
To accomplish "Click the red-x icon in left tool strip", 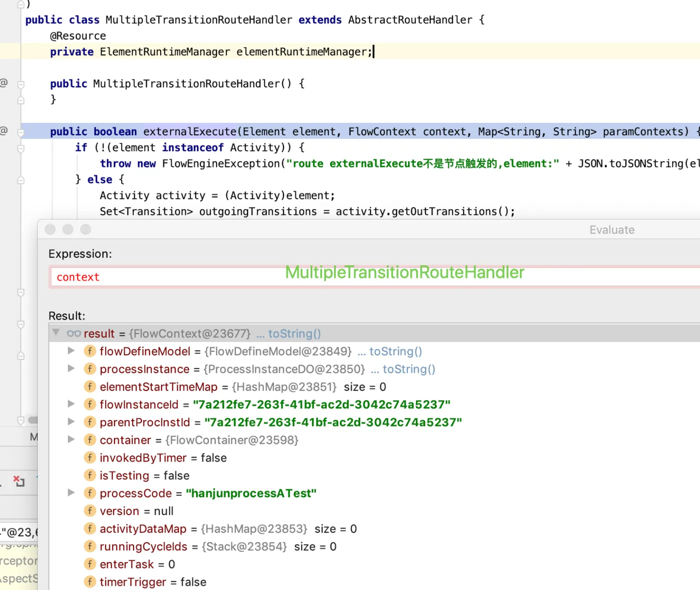I will 18,481.
